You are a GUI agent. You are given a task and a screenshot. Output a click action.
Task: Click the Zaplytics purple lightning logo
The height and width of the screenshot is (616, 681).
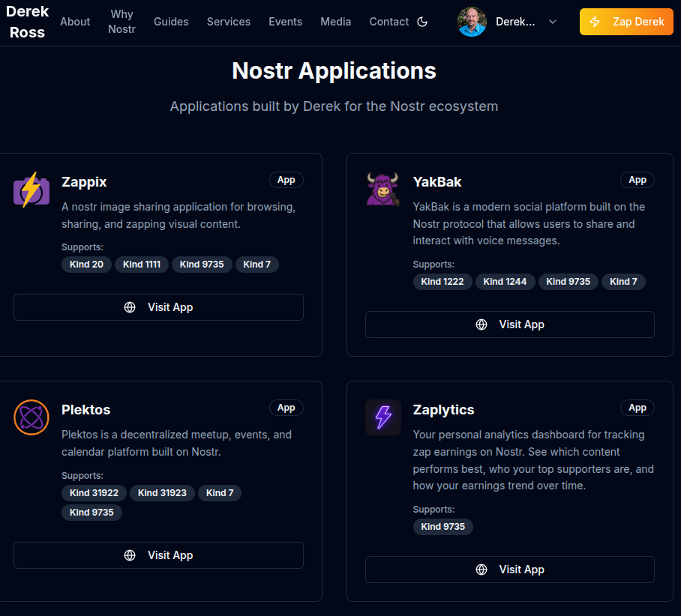[382, 417]
